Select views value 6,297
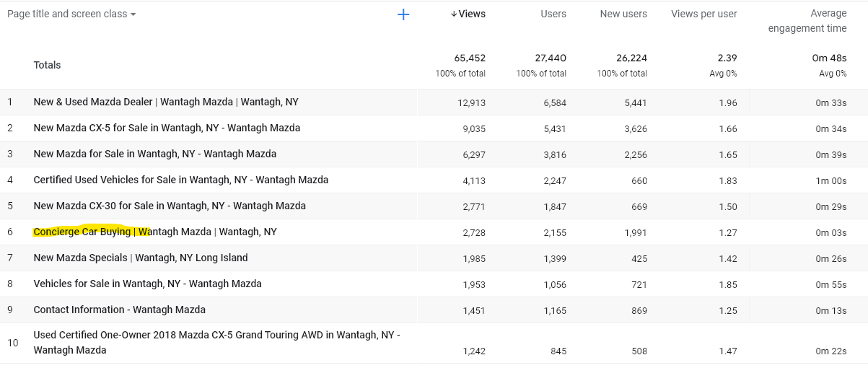Screen dimensions: 868x368 click(474, 155)
